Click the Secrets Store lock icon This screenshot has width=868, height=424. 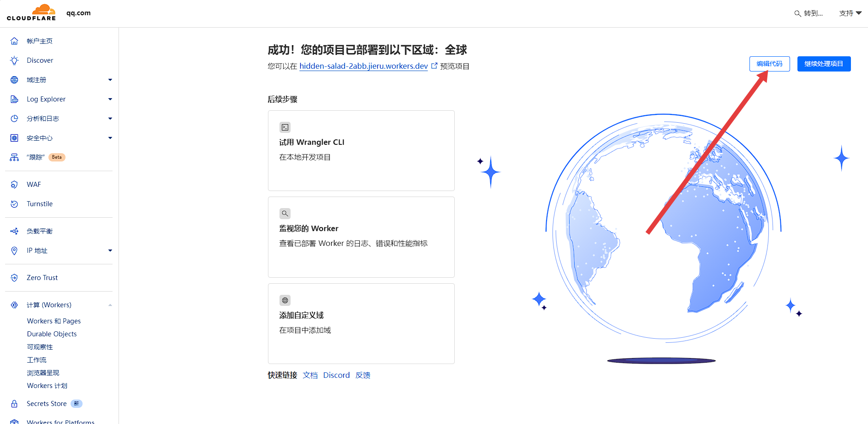tap(14, 403)
